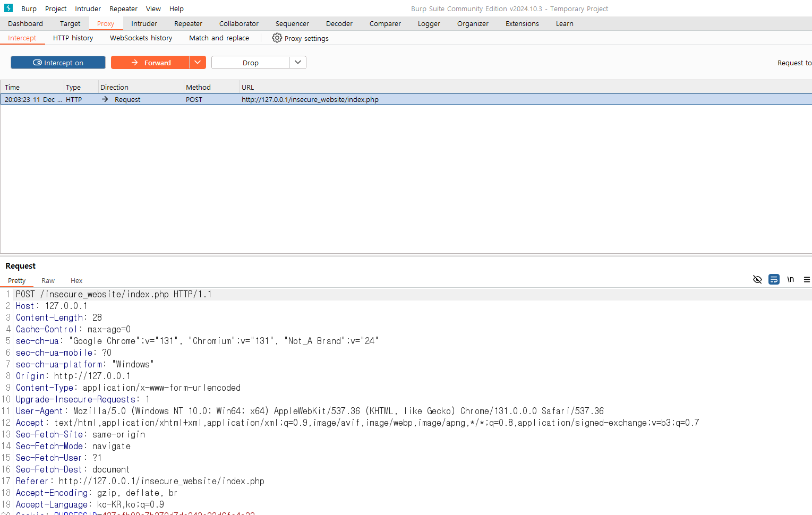Open the Help menu

click(176, 8)
